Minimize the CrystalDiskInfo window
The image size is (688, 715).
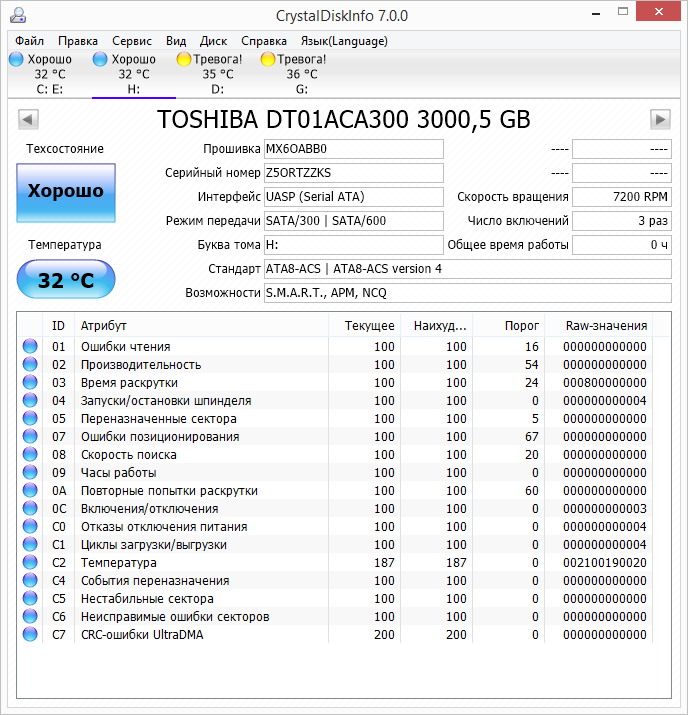[x=596, y=13]
